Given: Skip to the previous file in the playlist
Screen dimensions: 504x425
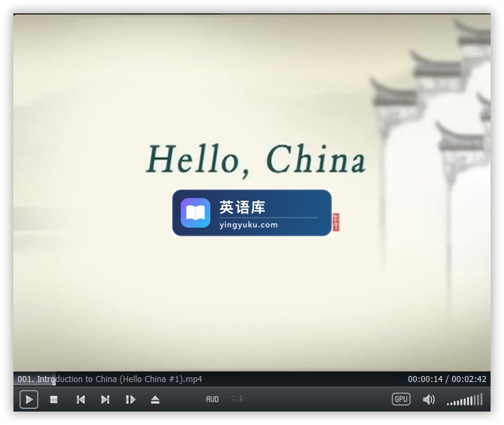Looking at the screenshot, I should pos(81,399).
